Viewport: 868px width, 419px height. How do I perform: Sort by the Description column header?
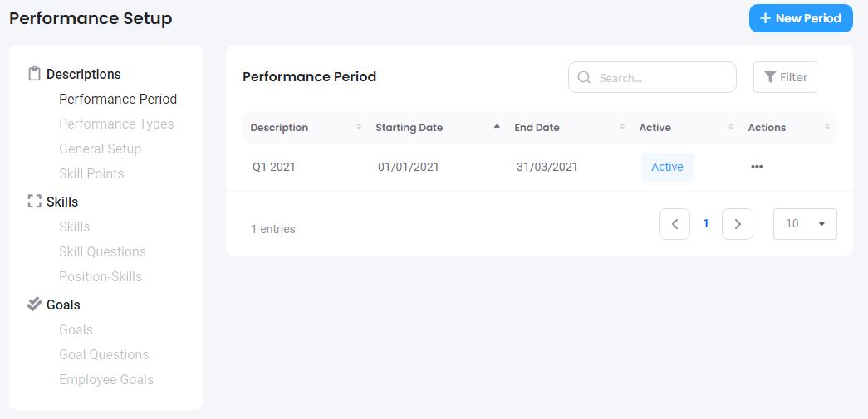click(279, 128)
